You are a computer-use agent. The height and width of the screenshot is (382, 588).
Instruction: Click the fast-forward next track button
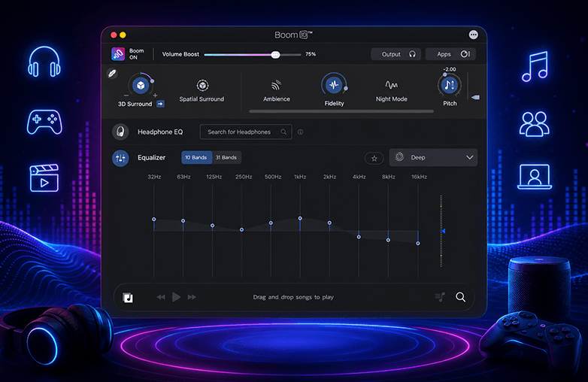(192, 297)
